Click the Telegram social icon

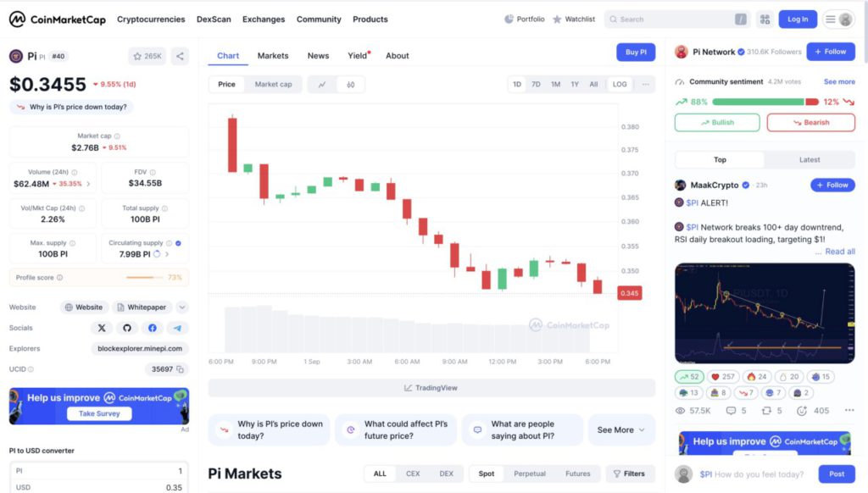click(x=177, y=328)
